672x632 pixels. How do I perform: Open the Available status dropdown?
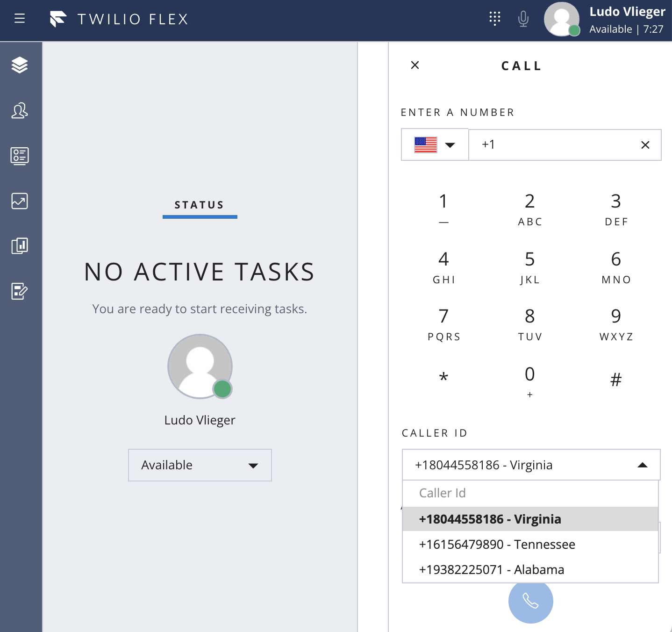[200, 465]
